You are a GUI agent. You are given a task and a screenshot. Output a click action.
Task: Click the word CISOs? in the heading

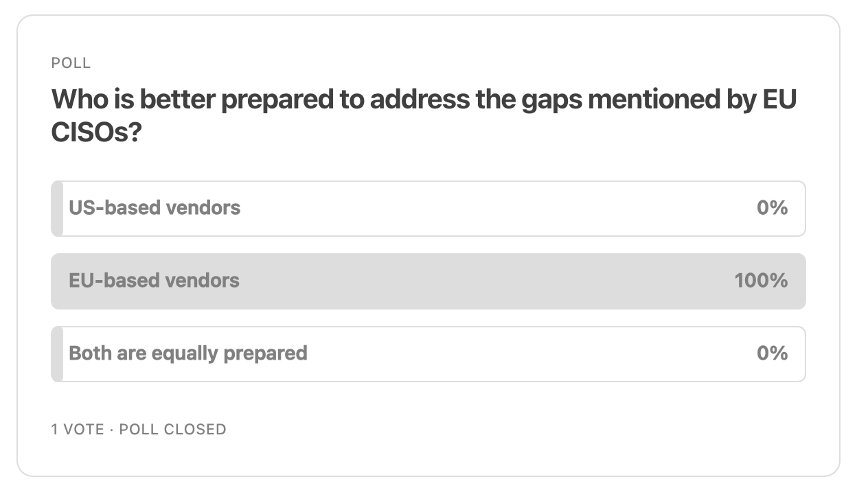[x=95, y=133]
